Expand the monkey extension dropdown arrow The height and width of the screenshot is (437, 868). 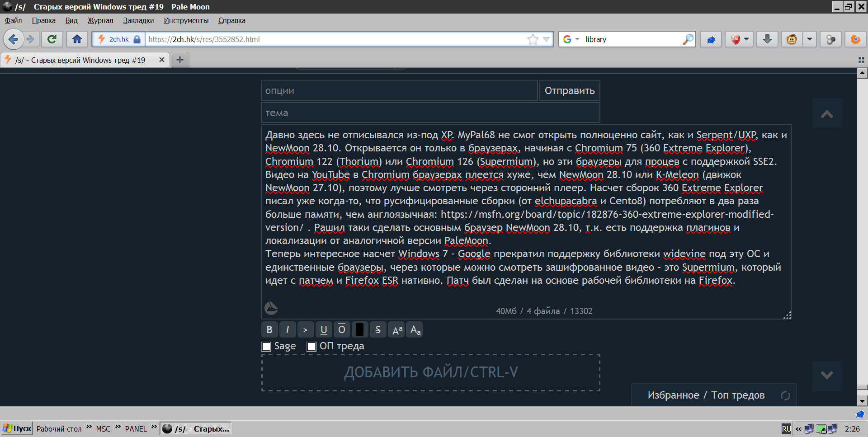tap(810, 39)
